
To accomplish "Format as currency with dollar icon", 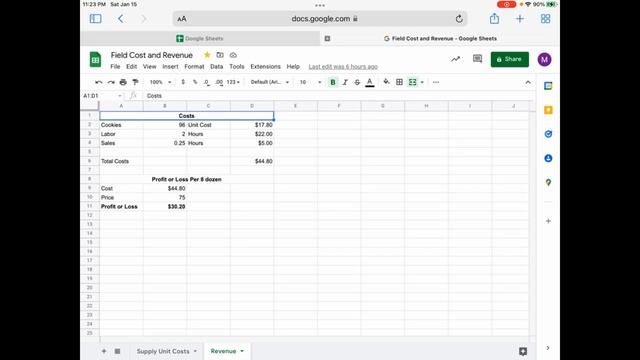I will [x=183, y=82].
